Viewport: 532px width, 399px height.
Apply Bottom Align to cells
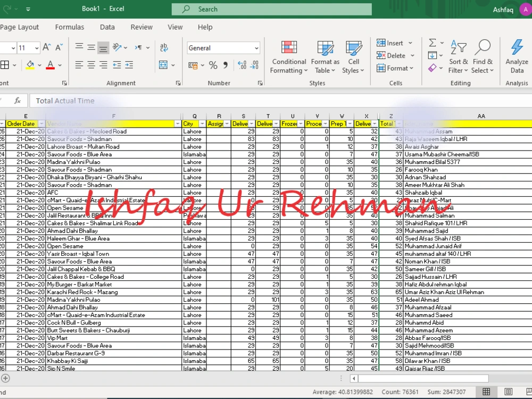(103, 48)
